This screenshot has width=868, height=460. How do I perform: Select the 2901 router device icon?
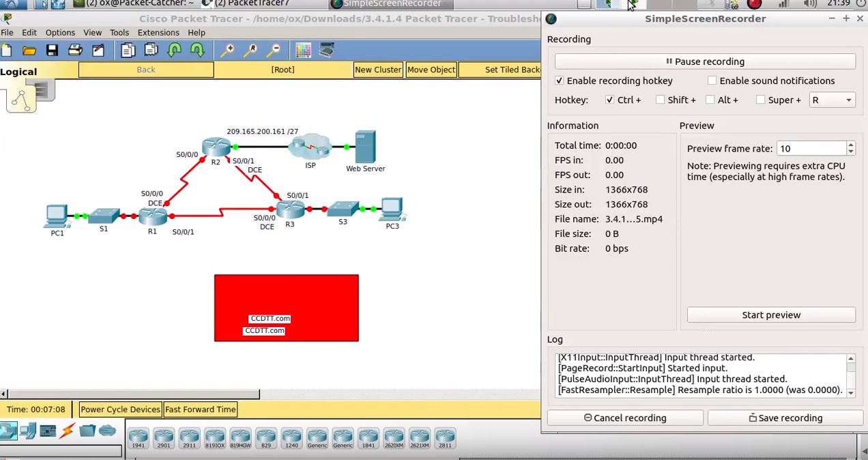(164, 438)
